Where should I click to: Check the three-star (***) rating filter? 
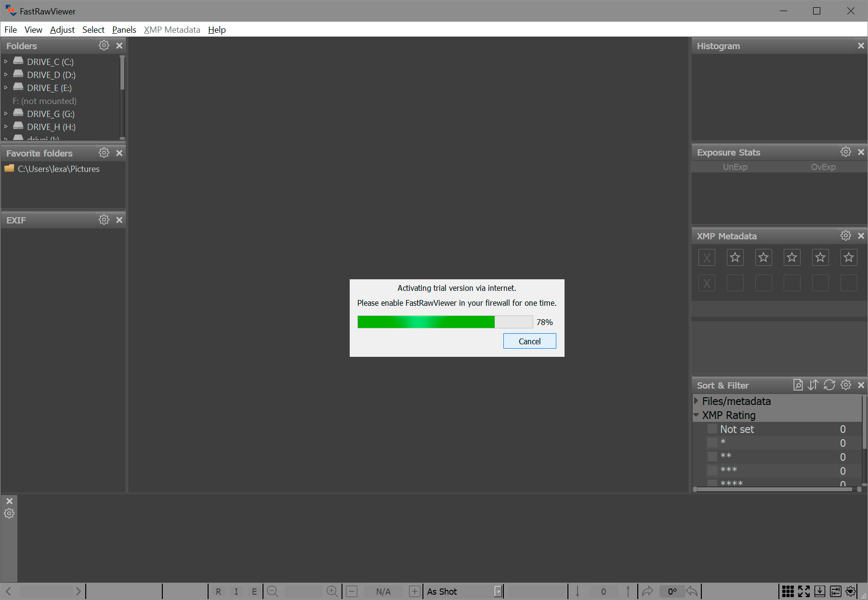point(712,470)
